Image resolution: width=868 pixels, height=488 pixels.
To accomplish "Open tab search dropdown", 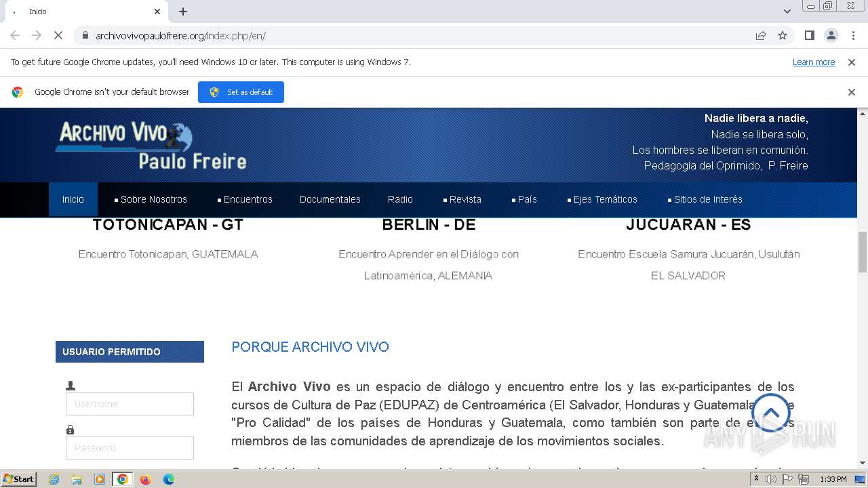I will pos(787,12).
